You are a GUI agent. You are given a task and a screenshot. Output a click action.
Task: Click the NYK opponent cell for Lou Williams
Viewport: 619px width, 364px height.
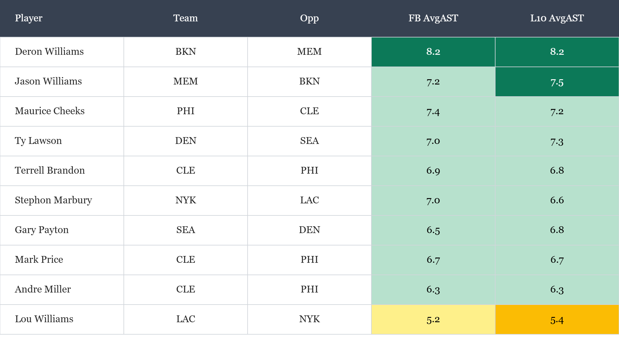coord(309,319)
